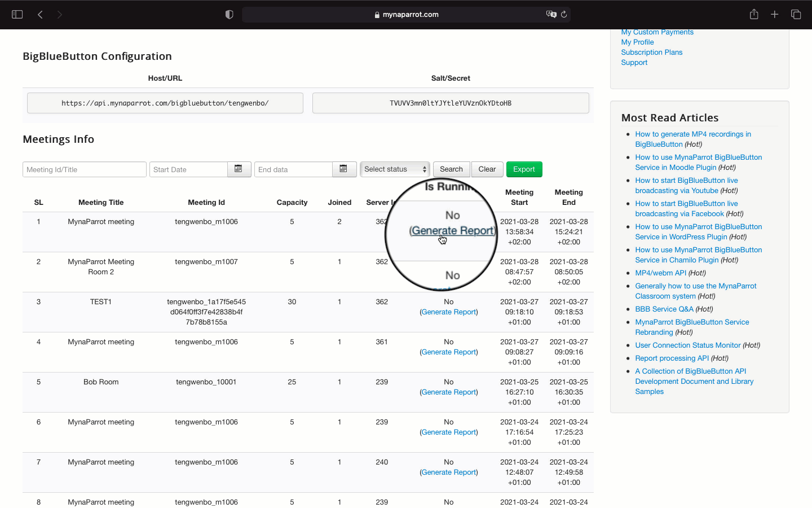Open the My Profile link

coord(637,42)
